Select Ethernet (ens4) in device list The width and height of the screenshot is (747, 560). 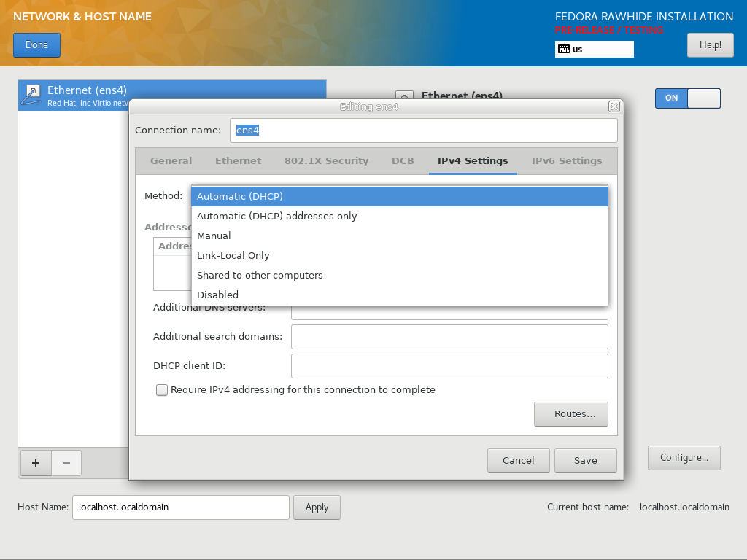click(x=172, y=96)
